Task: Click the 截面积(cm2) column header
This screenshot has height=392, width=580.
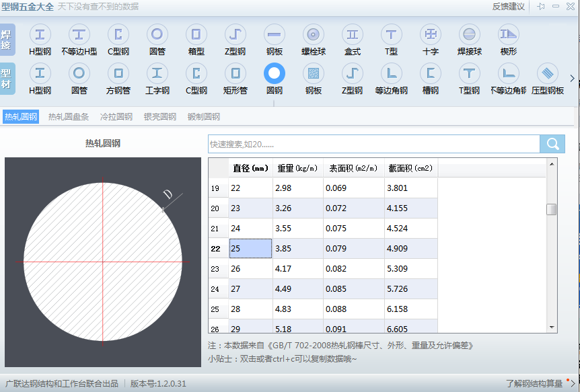Action: [411, 168]
